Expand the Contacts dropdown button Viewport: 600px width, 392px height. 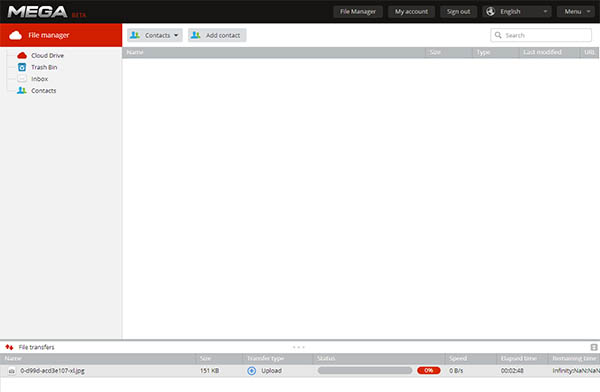tap(155, 35)
